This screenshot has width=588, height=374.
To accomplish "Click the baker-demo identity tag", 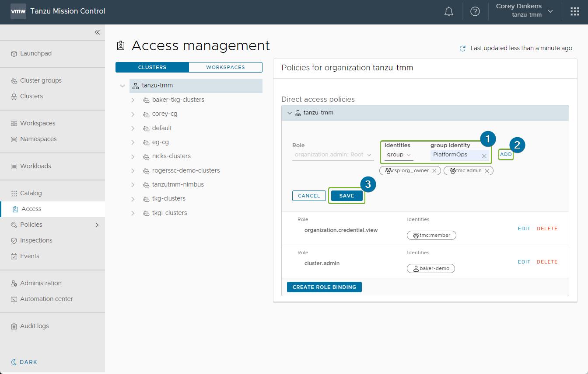I will click(x=430, y=268).
